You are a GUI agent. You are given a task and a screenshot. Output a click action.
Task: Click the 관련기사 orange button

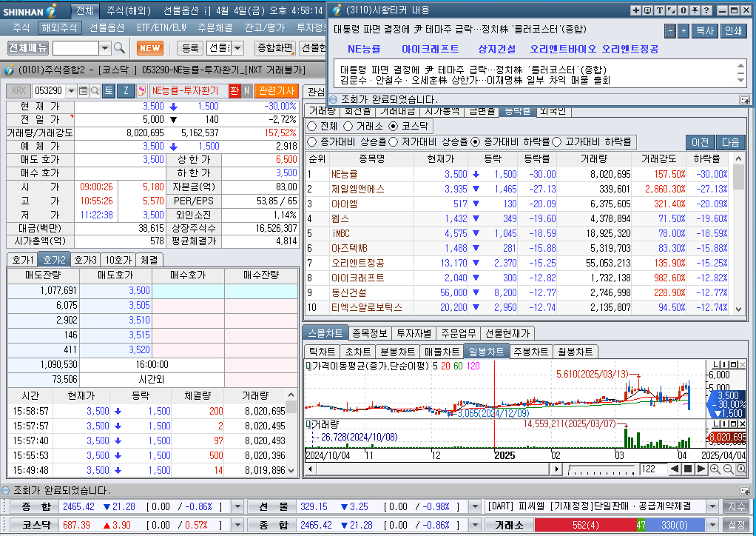(277, 91)
